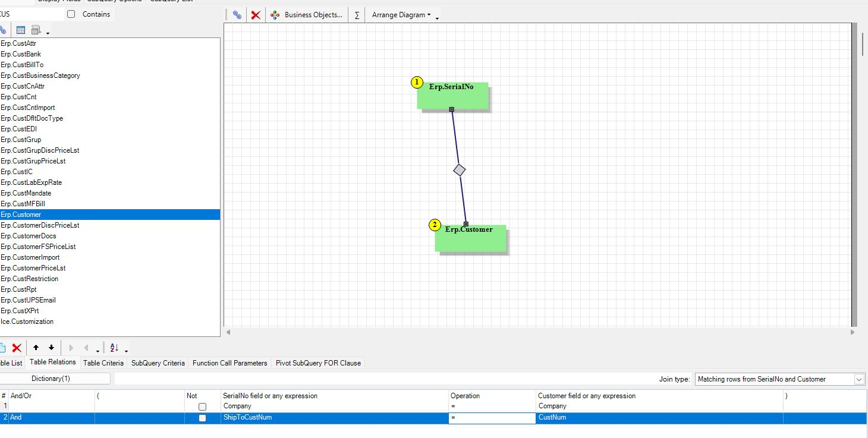This screenshot has width=868, height=438.
Task: Open the Join type combo box
Action: coord(780,379)
